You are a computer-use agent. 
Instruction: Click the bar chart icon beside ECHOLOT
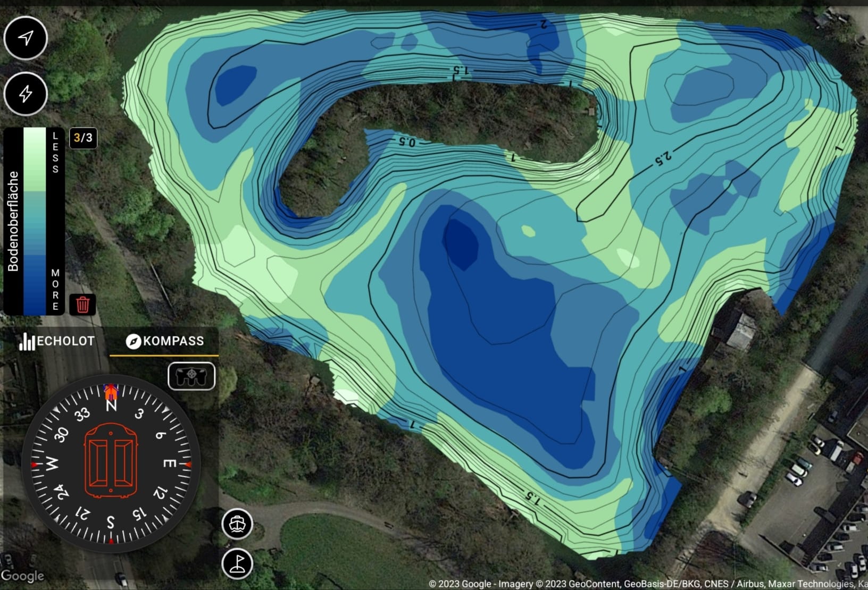tap(27, 341)
